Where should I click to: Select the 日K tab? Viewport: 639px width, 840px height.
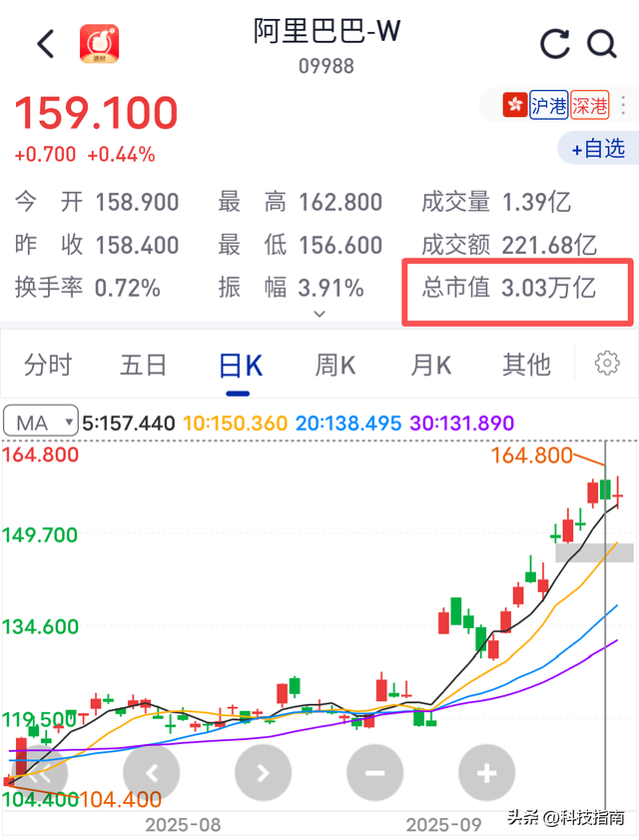click(241, 366)
